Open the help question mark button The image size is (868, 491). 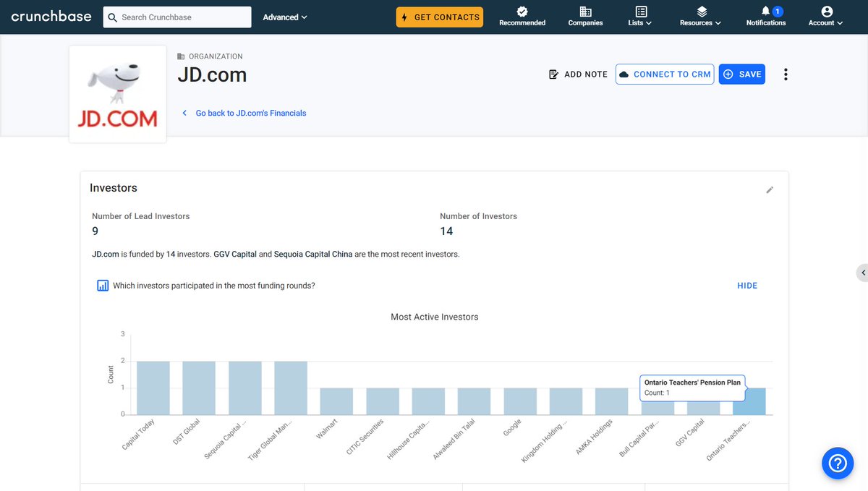coord(838,463)
